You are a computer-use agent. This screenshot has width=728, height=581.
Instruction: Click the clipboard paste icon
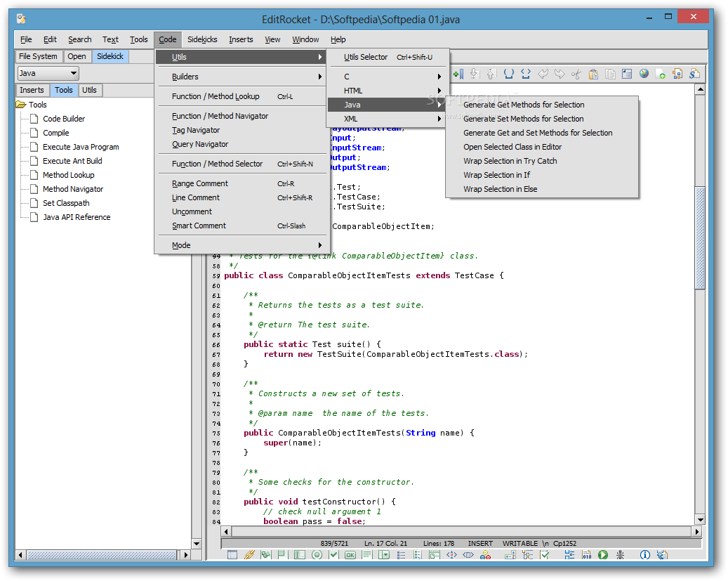pyautogui.click(x=593, y=74)
